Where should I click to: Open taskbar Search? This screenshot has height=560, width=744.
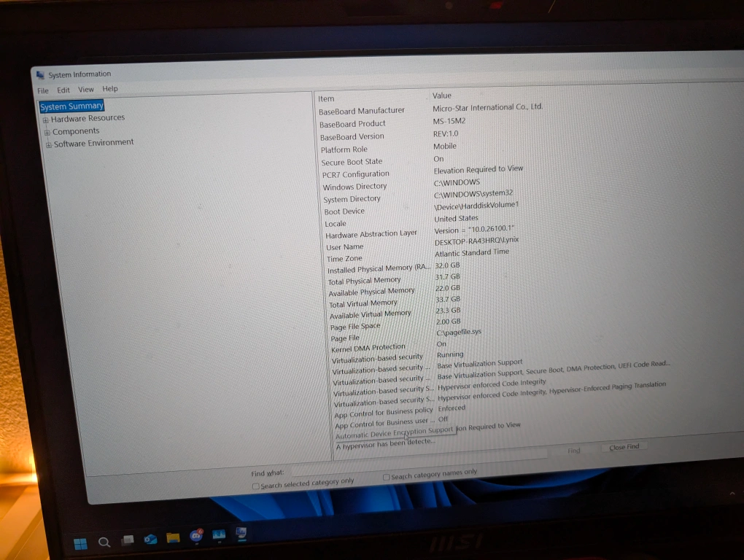pos(104,542)
